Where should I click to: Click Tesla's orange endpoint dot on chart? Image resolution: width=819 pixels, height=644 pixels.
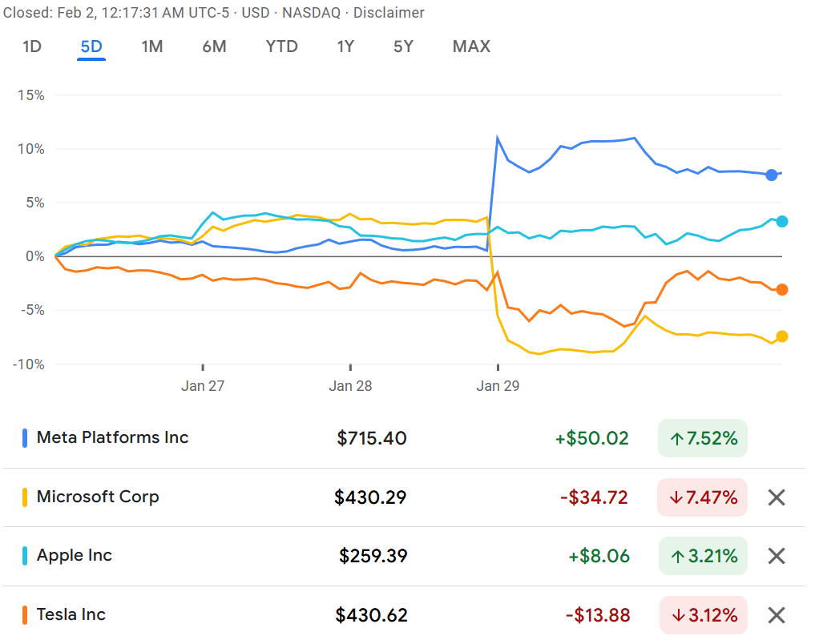pyautogui.click(x=781, y=289)
